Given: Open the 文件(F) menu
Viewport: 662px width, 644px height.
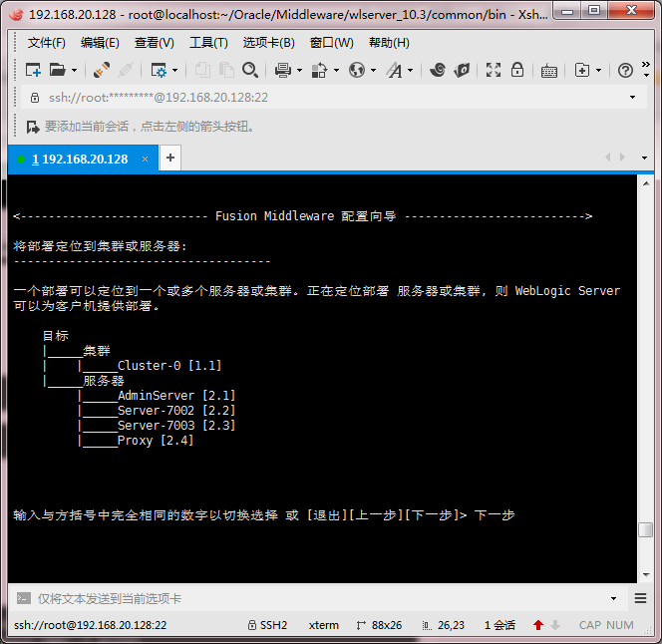Looking at the screenshot, I should pos(47,43).
